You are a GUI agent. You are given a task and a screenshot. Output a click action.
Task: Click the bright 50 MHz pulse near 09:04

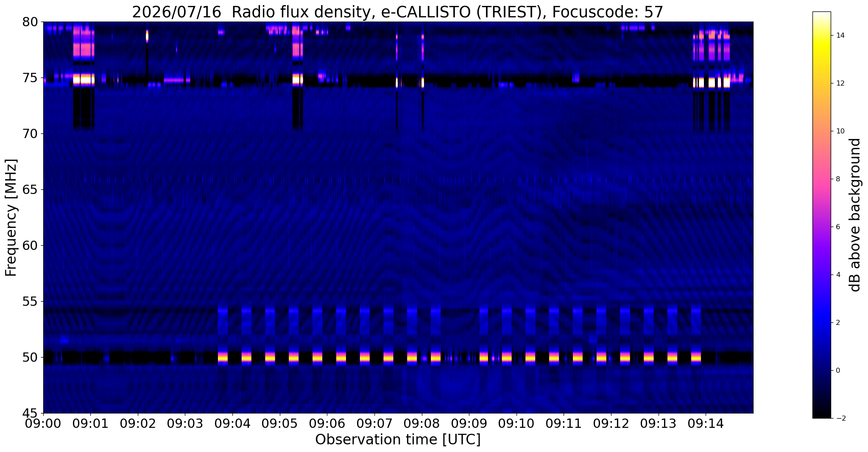coord(223,358)
